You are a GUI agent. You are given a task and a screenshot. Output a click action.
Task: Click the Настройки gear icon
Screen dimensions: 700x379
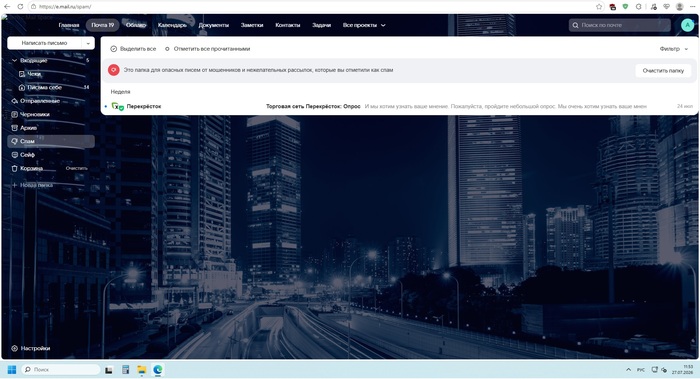coord(14,348)
